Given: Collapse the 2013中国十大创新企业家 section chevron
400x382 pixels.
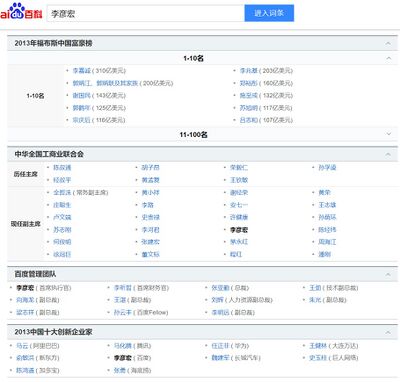Looking at the screenshot, I should (388, 332).
